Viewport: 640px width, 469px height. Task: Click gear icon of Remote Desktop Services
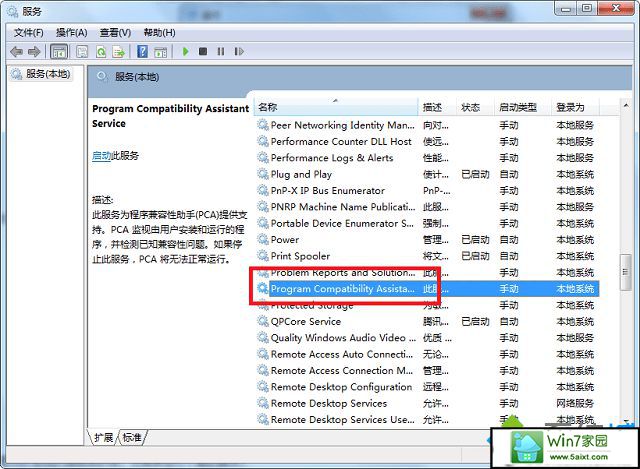click(x=263, y=403)
